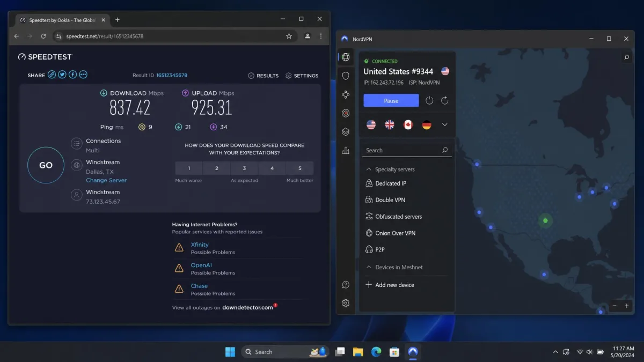Share the Speedtest result on Twitter
The image size is (644, 362).
(62, 75)
